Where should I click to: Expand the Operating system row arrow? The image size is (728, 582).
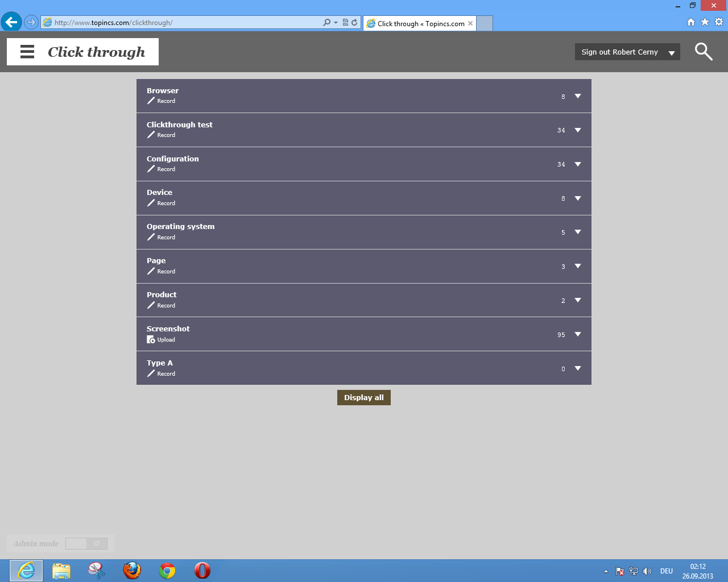[578, 232]
